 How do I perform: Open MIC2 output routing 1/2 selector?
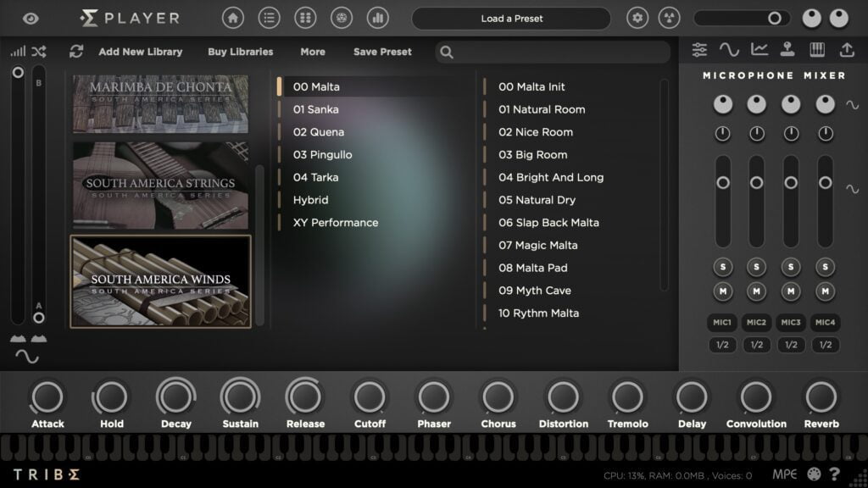pyautogui.click(x=756, y=345)
